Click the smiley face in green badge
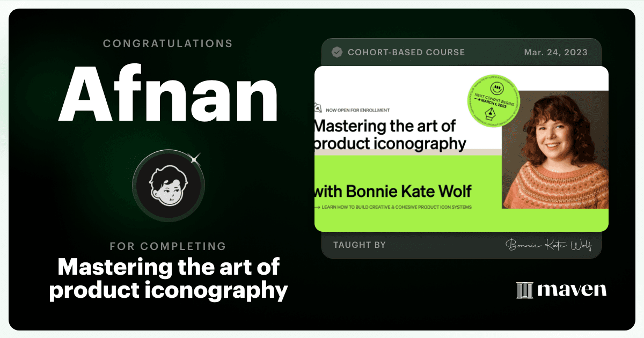Image resolution: width=644 pixels, height=338 pixels. pyautogui.click(x=497, y=87)
